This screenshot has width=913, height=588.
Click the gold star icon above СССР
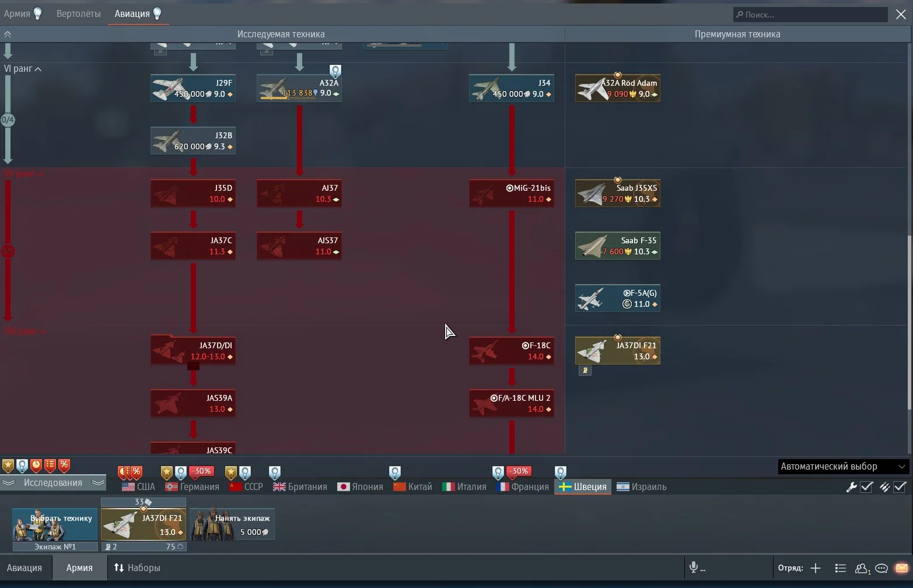click(x=231, y=473)
